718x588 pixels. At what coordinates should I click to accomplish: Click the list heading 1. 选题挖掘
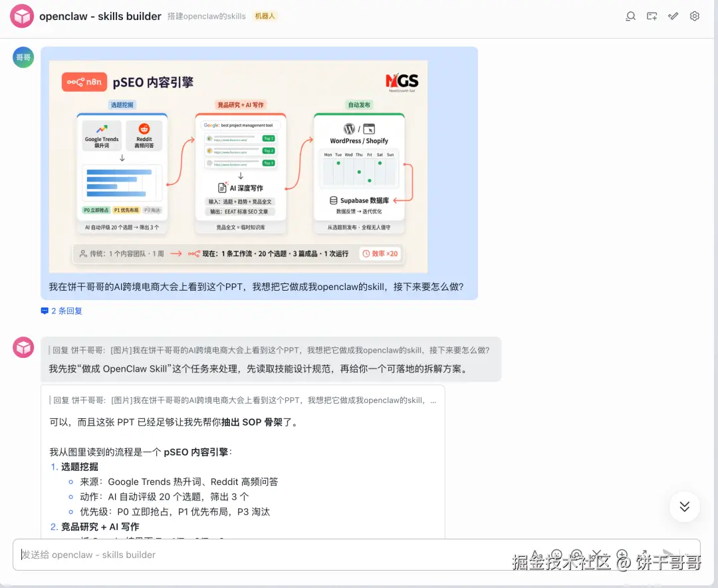[x=74, y=466]
